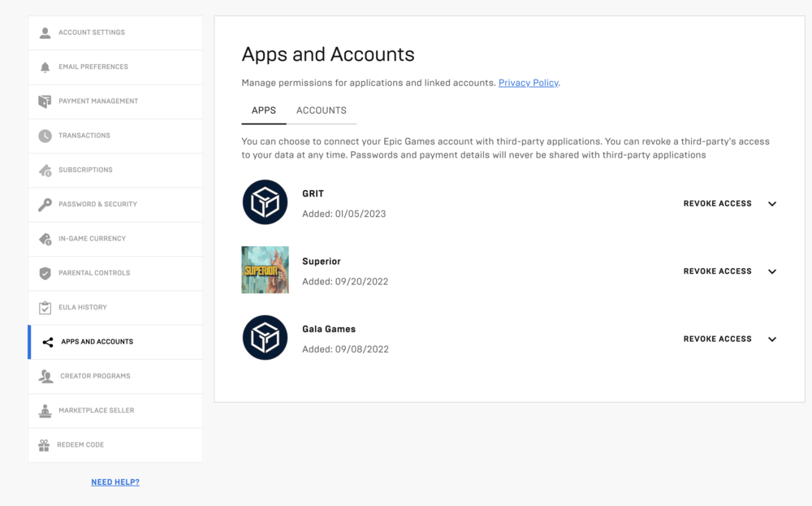
Task: Open In-Game Currency section
Action: tap(115, 239)
